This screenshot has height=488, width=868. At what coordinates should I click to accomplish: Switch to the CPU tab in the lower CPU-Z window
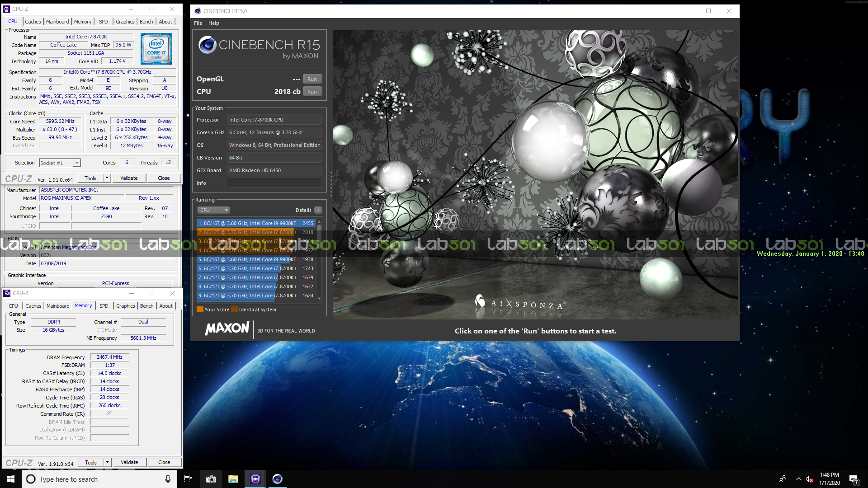pyautogui.click(x=14, y=306)
